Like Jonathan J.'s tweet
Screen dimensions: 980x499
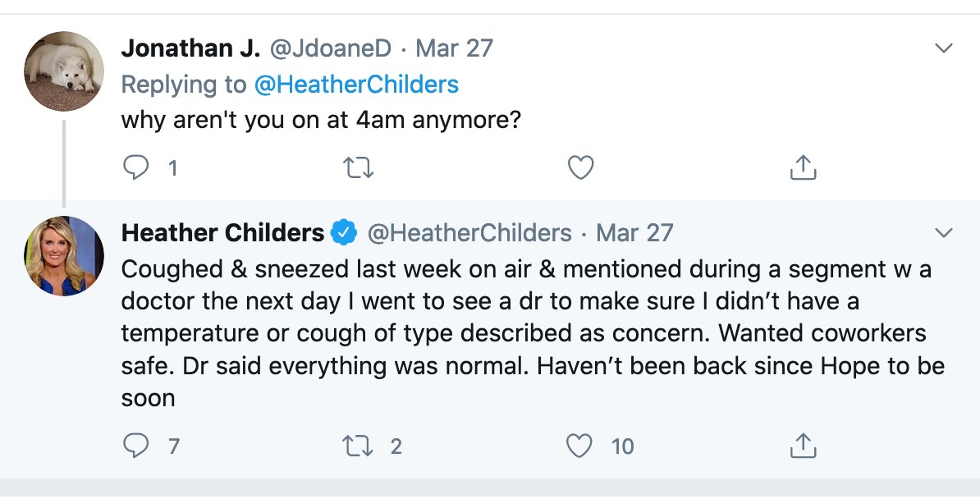(580, 167)
